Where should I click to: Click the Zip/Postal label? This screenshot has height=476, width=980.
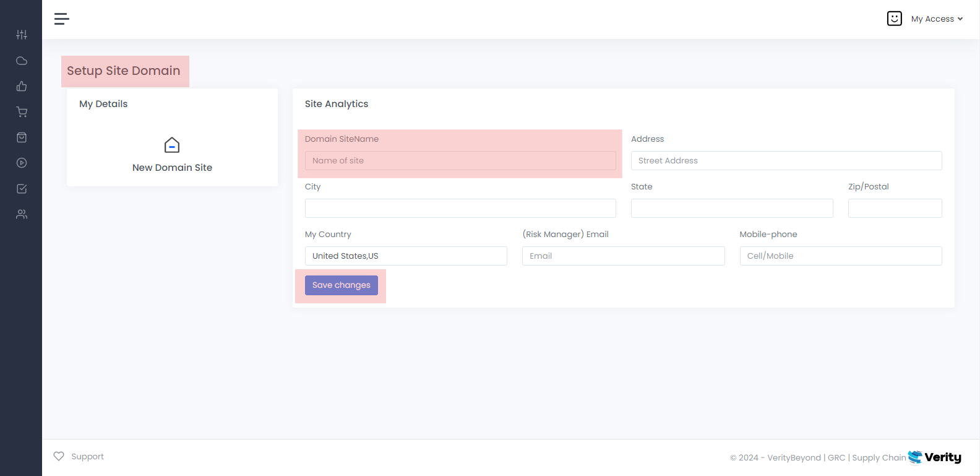pyautogui.click(x=869, y=186)
